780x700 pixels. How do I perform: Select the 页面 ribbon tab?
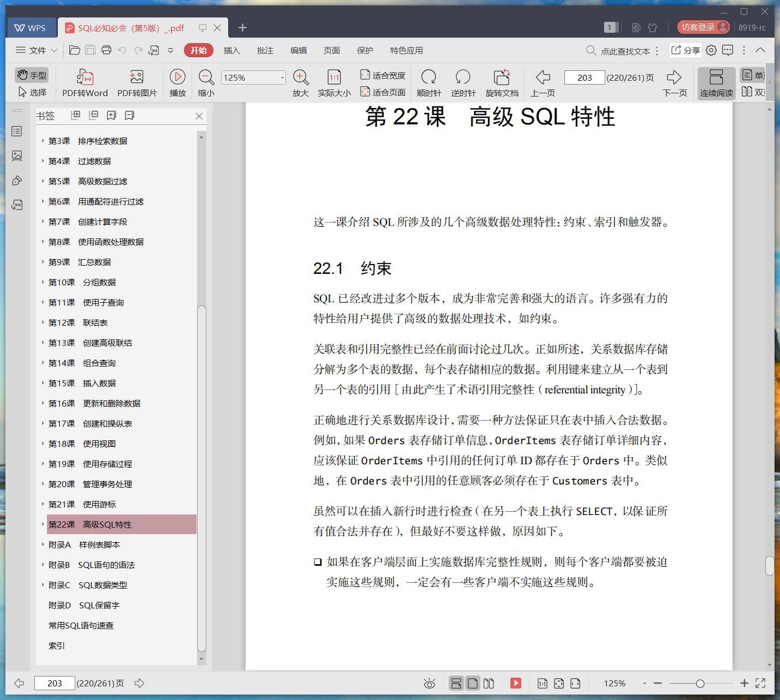(x=331, y=50)
